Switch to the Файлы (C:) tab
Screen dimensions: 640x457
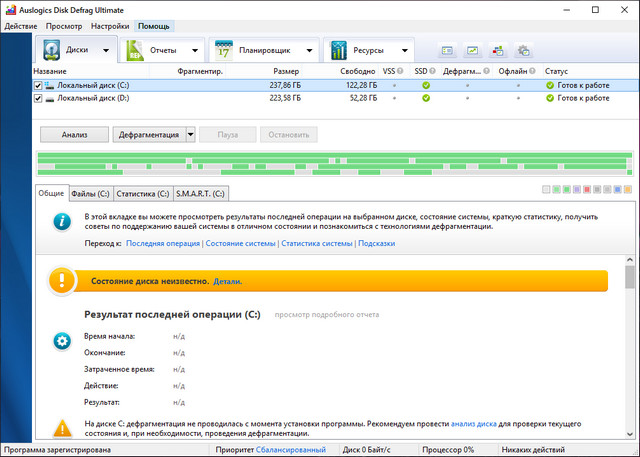pos(90,193)
